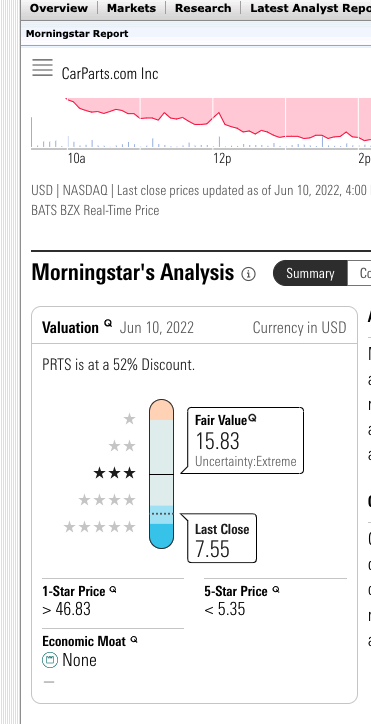The height and width of the screenshot is (724, 371).
Task: Click the Economic Moat None badge icon
Action: tap(49, 660)
